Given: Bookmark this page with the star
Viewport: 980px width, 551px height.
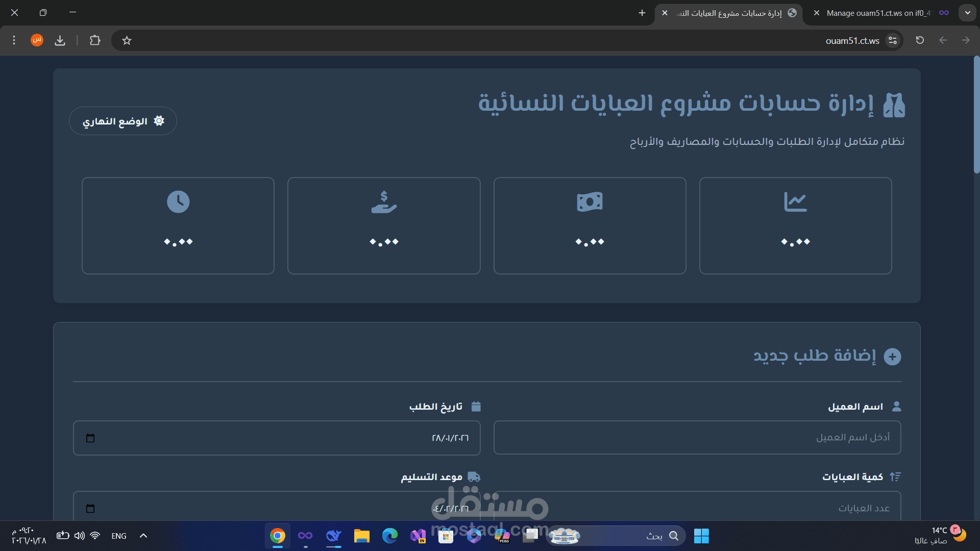Looking at the screenshot, I should point(126,40).
